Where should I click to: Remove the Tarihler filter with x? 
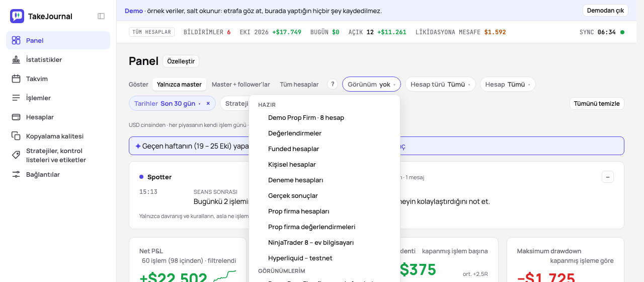coord(208,103)
